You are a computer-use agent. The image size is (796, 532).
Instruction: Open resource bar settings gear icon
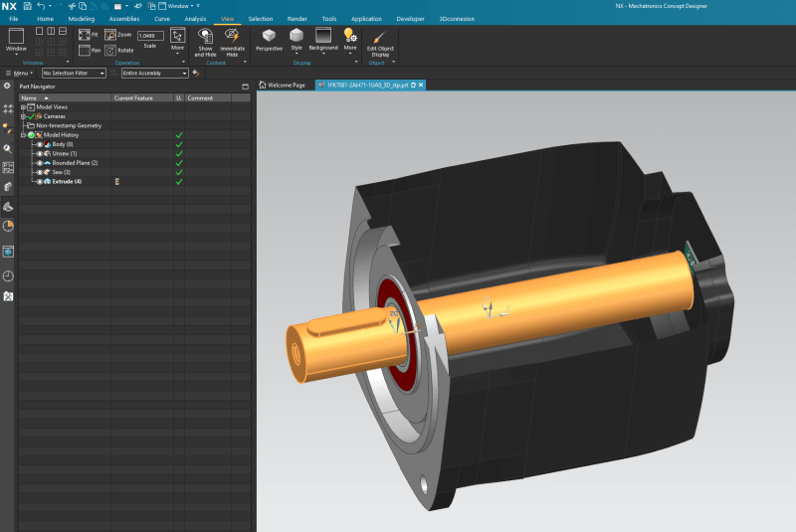pos(7,86)
